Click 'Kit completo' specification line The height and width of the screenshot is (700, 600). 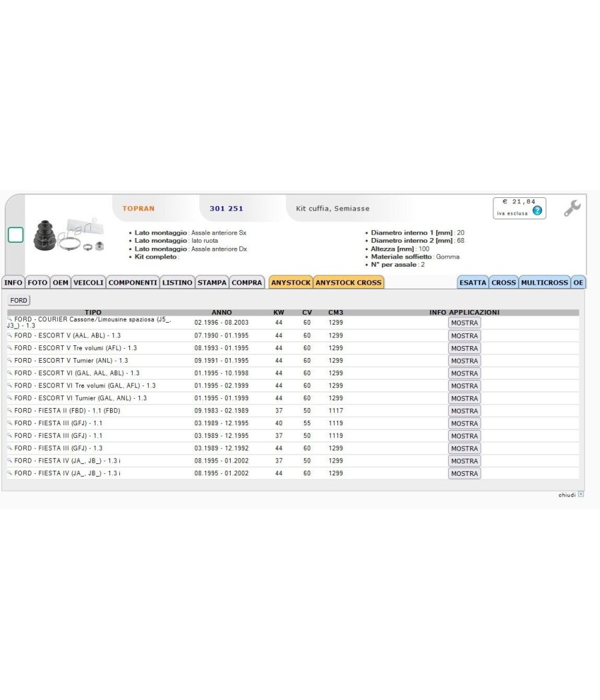pos(157,257)
